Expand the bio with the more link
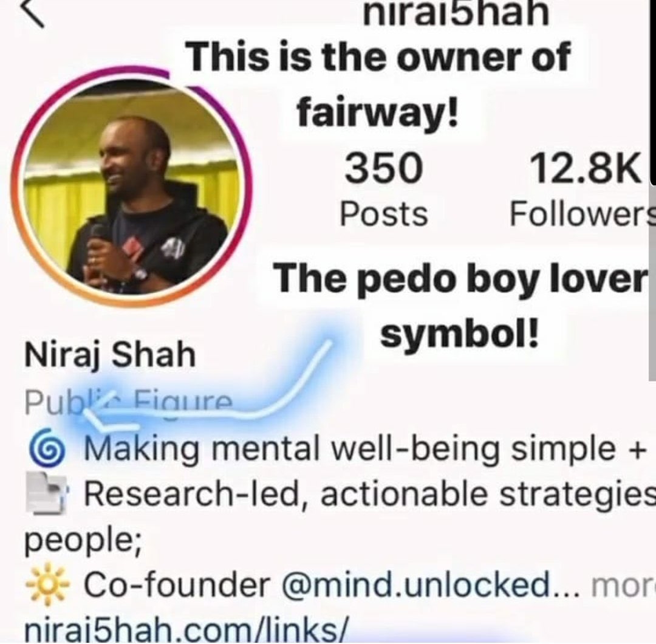This screenshot has height=644, width=656. (623, 586)
